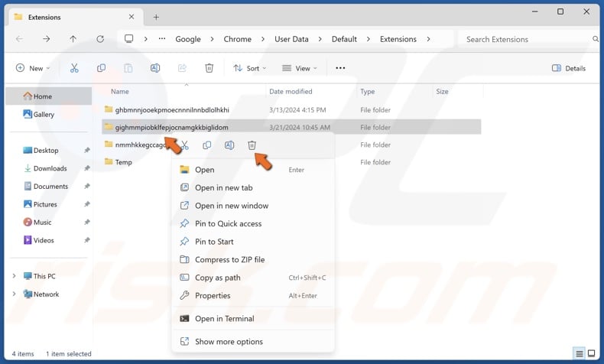This screenshot has height=364, width=604.
Task: Click chevron after Google in breadcrumb
Action: (213, 39)
